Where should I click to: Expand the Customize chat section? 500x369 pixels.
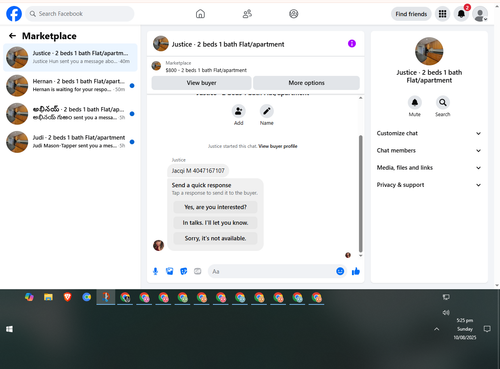coord(429,133)
